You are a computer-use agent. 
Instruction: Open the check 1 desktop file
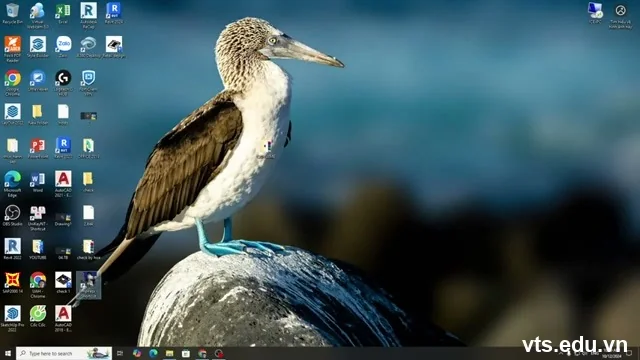click(63, 282)
